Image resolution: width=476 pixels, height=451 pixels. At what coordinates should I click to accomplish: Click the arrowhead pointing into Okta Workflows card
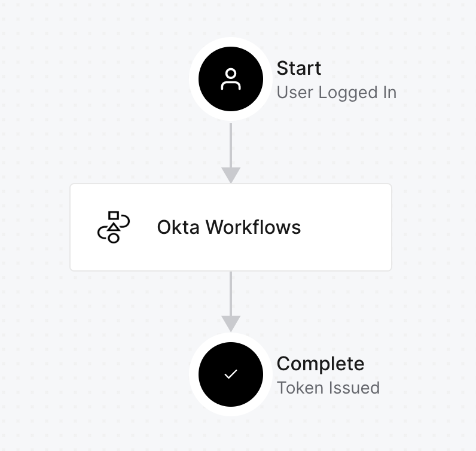point(231,175)
